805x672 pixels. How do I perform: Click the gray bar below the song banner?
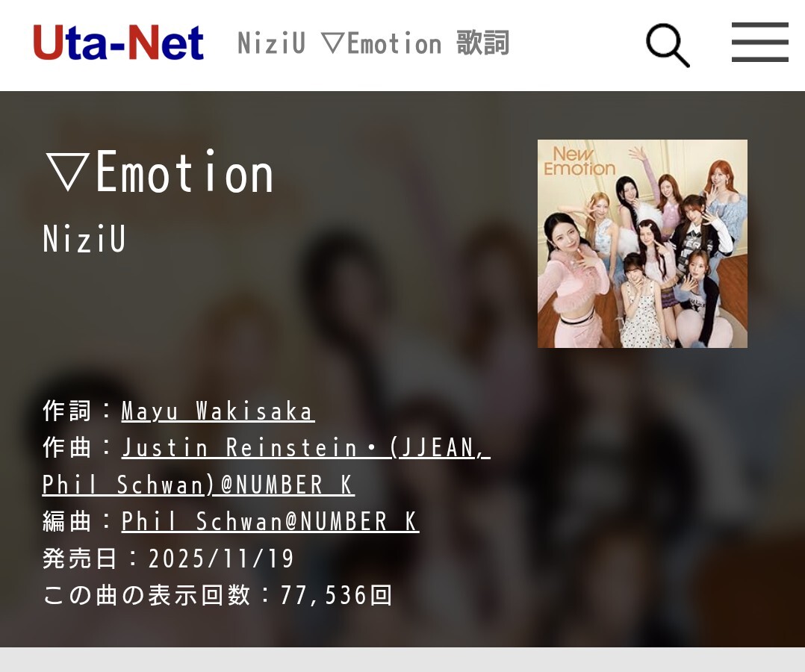(x=402, y=659)
